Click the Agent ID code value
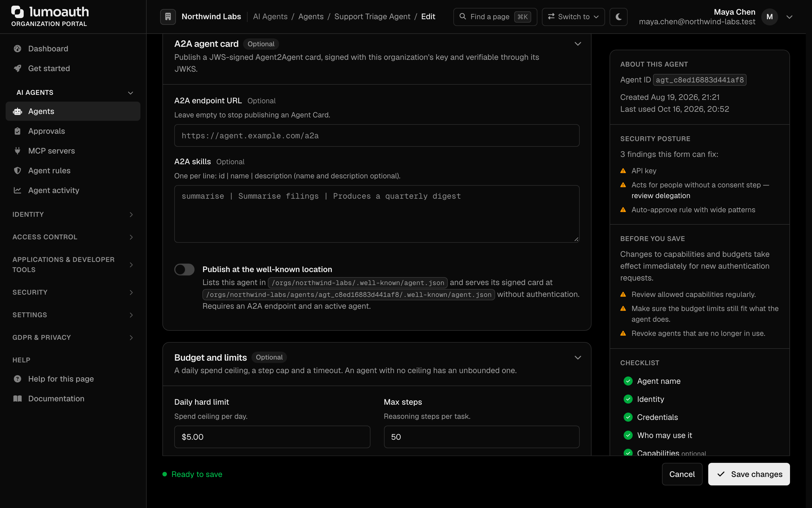Screen dimensions: 812x508 point(700,80)
